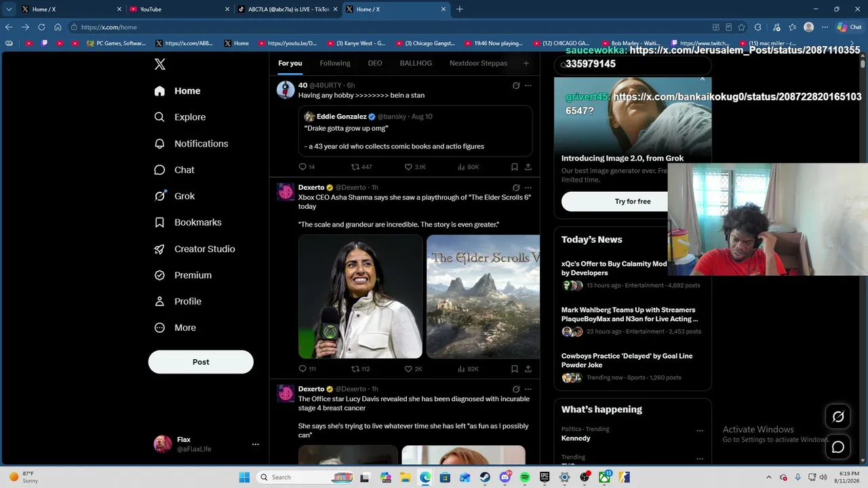Open the More menu in the sidebar

pyautogui.click(x=175, y=328)
